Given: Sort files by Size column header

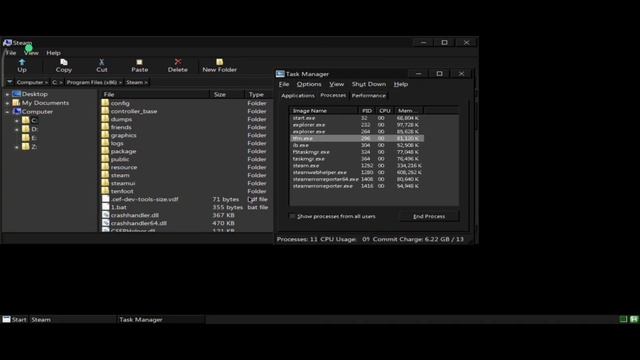Looking at the screenshot, I should (x=227, y=94).
